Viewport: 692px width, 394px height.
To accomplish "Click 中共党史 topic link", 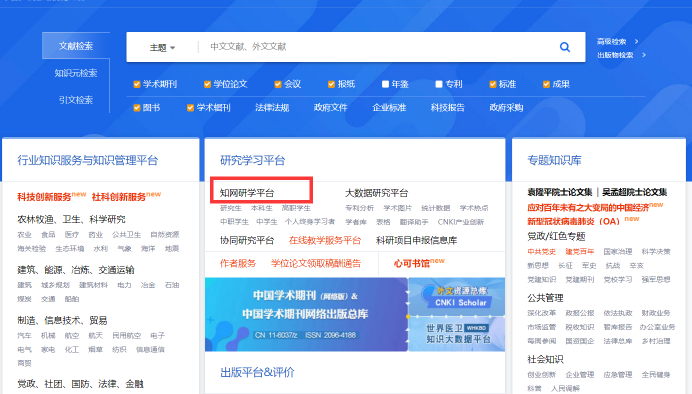I will coord(542,251).
